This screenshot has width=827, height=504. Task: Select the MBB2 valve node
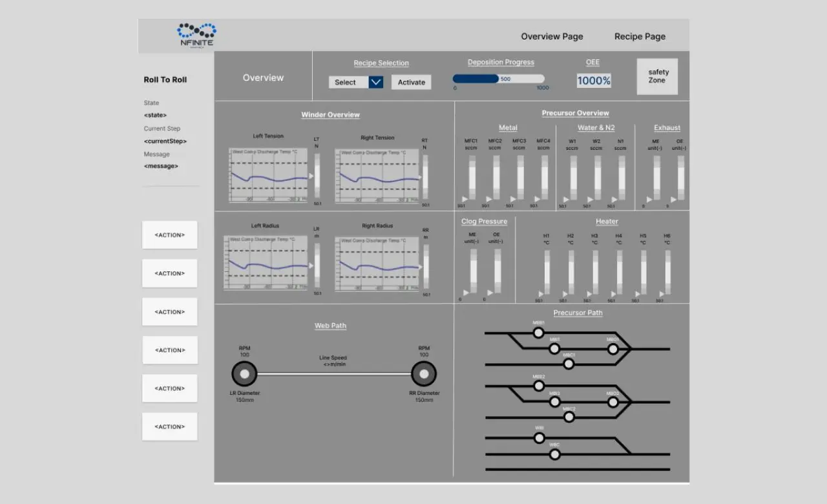click(538, 386)
